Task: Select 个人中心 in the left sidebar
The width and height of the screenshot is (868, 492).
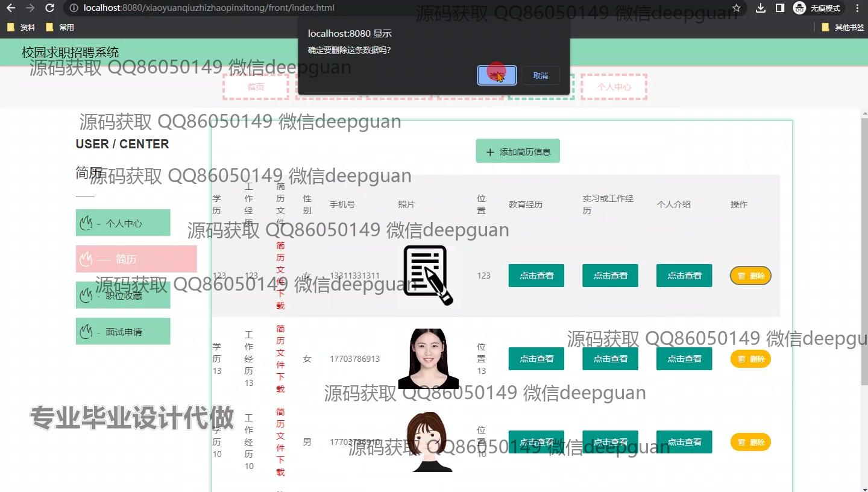Action: 123,223
